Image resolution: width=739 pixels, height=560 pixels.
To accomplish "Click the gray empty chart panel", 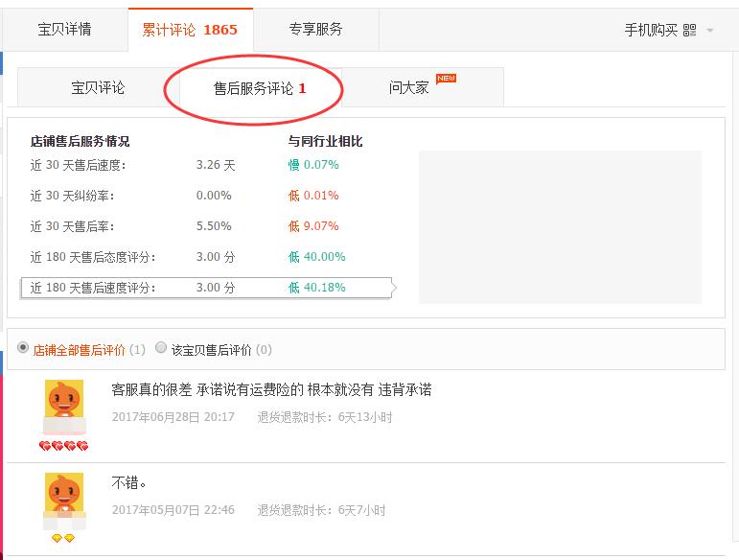I will click(560, 227).
